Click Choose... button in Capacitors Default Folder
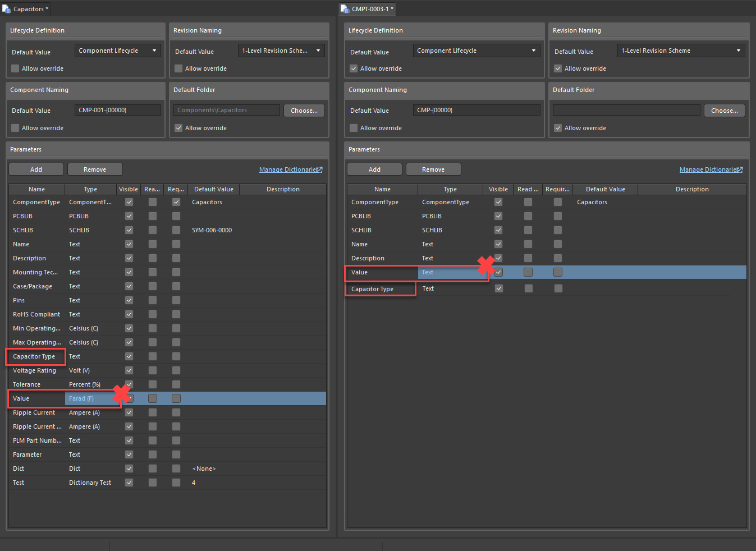The image size is (756, 551). (304, 111)
